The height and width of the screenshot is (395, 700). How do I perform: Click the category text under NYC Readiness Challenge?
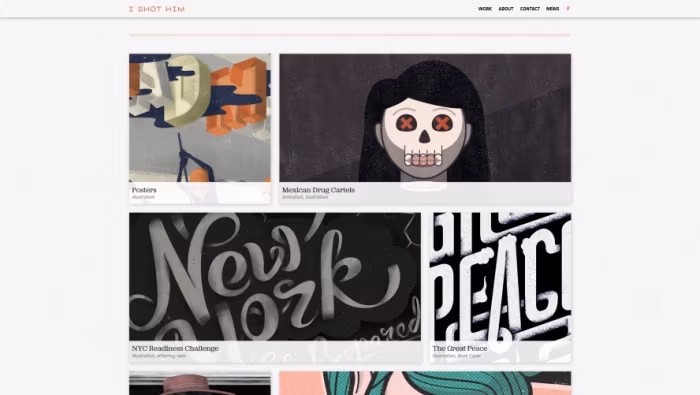pos(158,356)
